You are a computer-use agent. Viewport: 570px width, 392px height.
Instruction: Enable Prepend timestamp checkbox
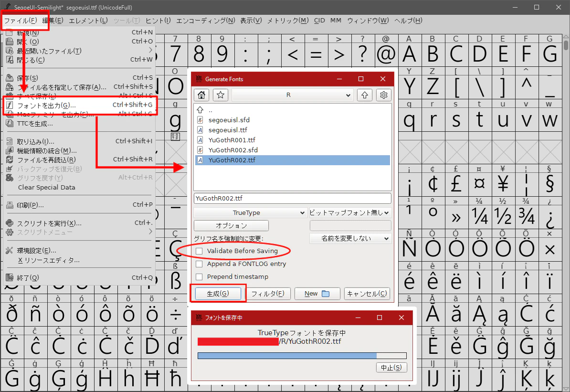coord(199,277)
